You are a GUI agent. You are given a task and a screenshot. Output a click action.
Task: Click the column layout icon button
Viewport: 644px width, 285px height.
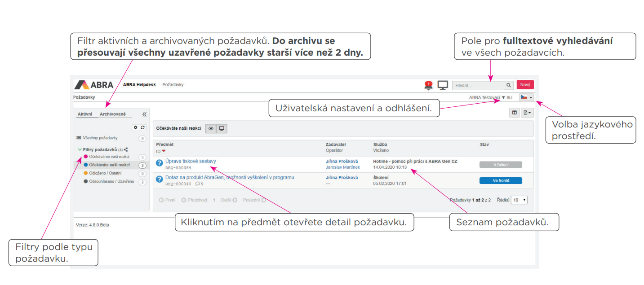click(x=514, y=113)
